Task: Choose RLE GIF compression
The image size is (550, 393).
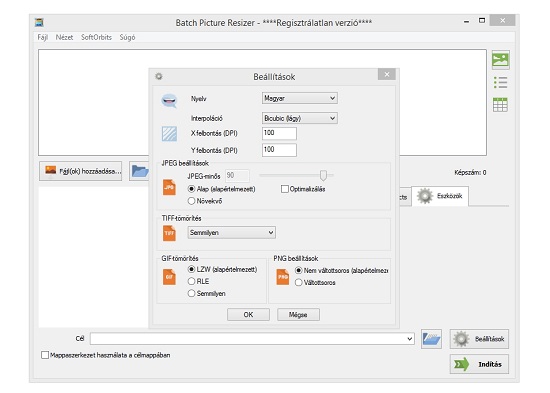Action: 191,281
